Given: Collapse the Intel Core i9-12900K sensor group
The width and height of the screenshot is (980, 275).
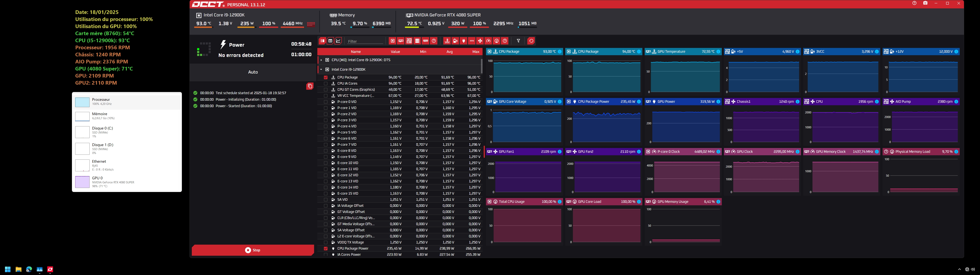Looking at the screenshot, I should click(322, 70).
